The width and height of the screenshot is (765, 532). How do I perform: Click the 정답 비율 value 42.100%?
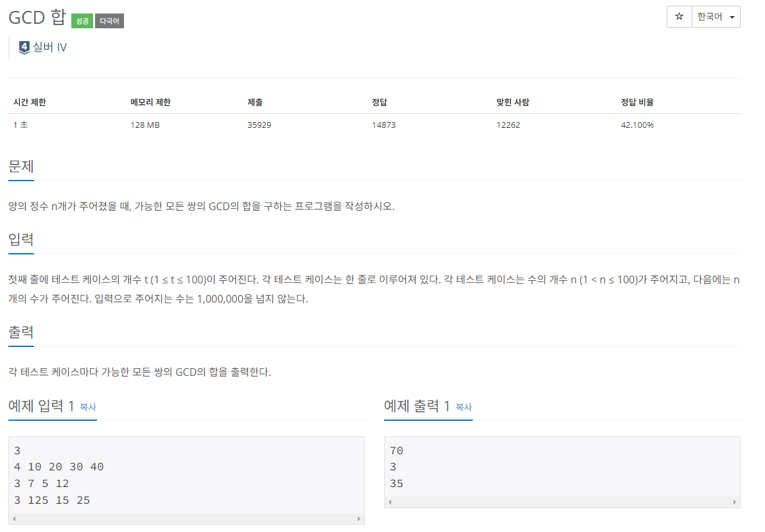637,125
